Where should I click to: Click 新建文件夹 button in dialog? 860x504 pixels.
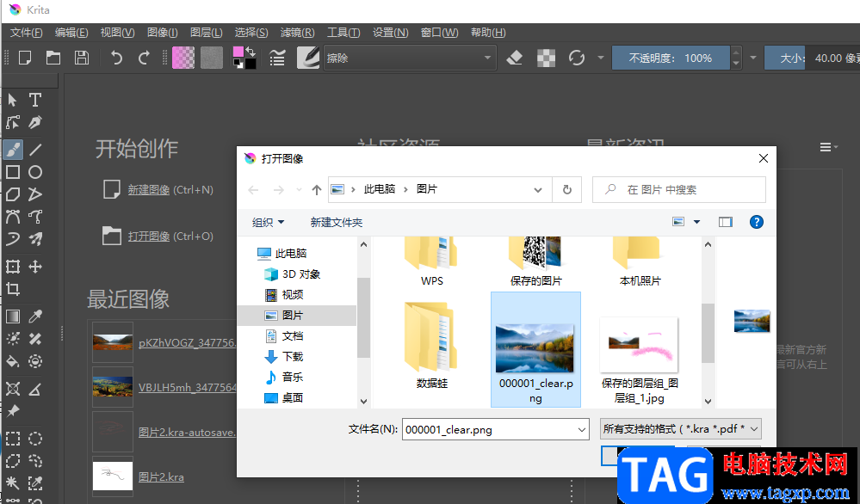coord(337,223)
